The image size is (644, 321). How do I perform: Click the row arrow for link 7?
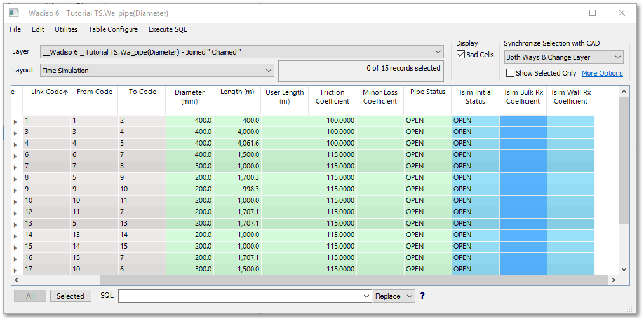pos(16,168)
